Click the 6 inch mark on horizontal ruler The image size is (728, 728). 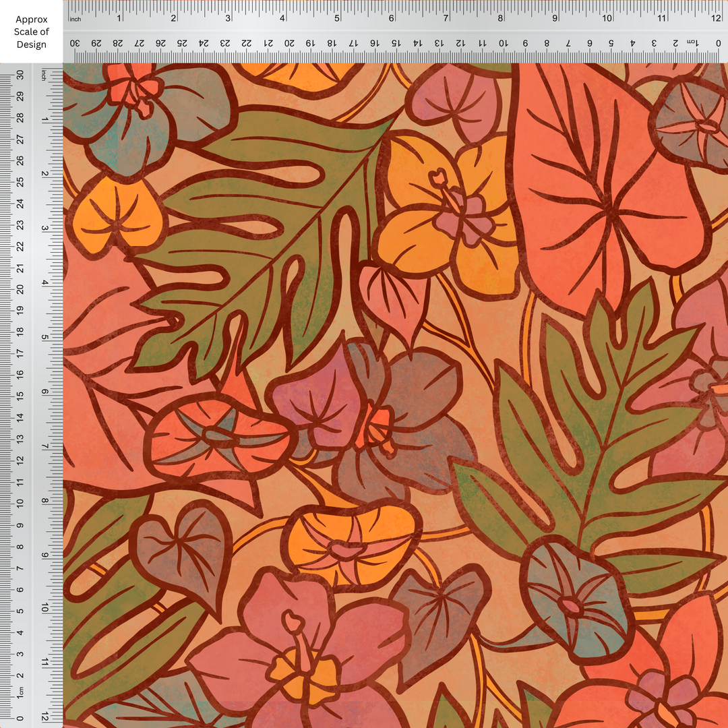coord(392,18)
